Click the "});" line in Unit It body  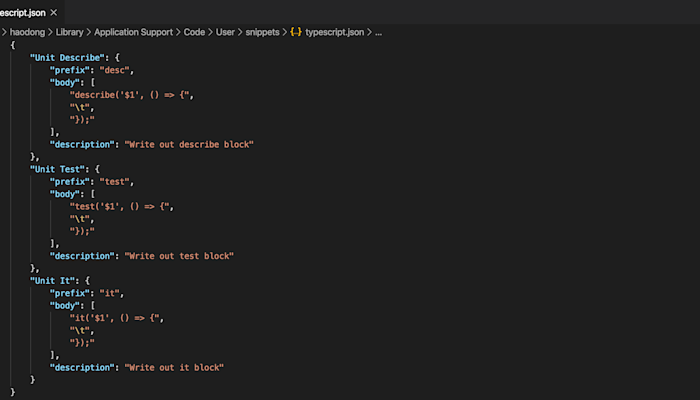pyautogui.click(x=82, y=343)
